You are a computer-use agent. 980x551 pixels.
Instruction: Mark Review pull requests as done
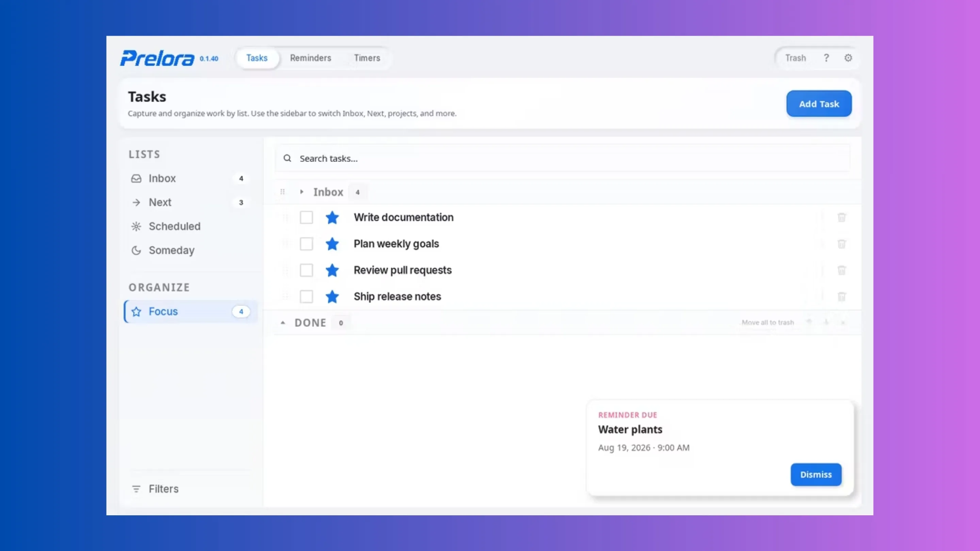pyautogui.click(x=306, y=270)
